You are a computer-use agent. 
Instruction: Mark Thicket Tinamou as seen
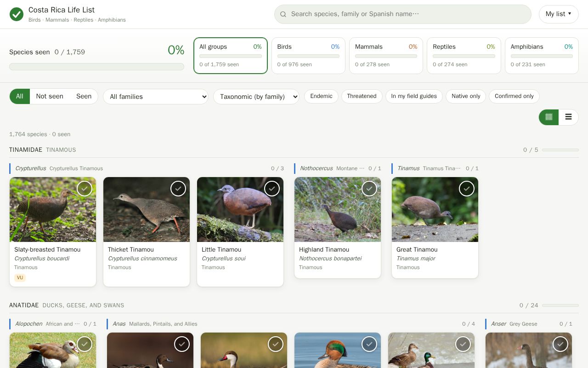(178, 189)
